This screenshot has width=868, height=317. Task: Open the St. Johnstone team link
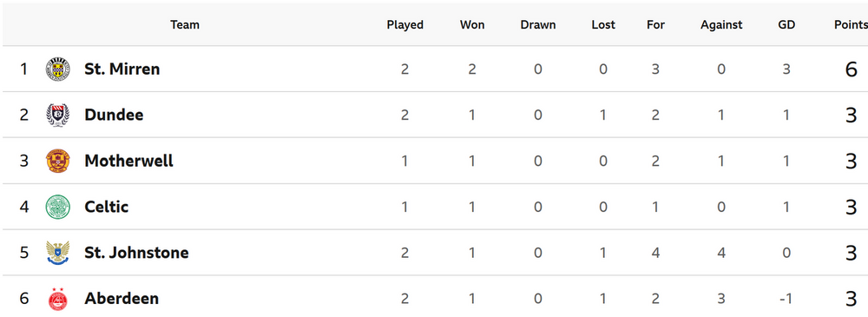coord(137,254)
